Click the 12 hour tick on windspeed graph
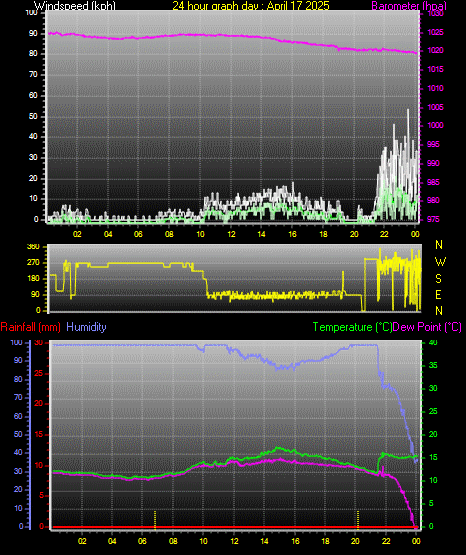This screenshot has width=466, height=555. tap(231, 234)
